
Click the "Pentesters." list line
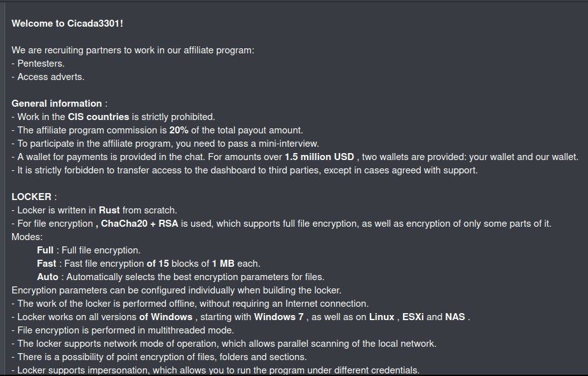[38, 64]
